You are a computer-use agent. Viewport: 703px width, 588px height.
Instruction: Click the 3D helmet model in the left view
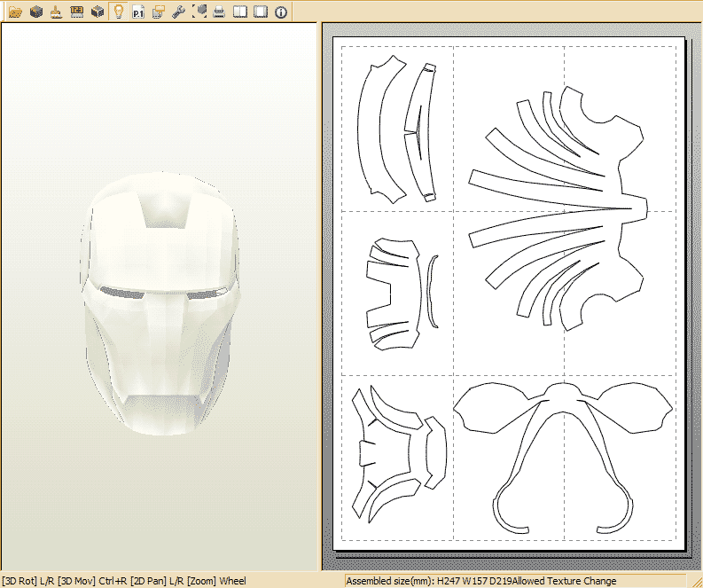point(160,305)
